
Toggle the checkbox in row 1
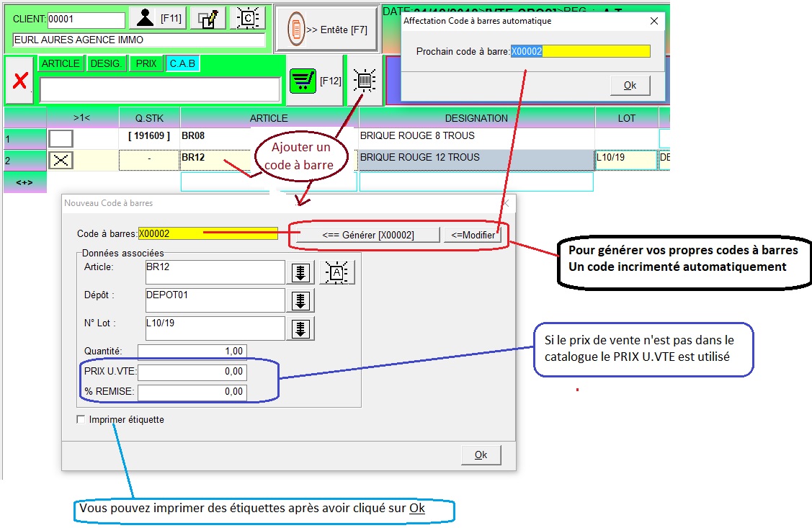pos(61,138)
